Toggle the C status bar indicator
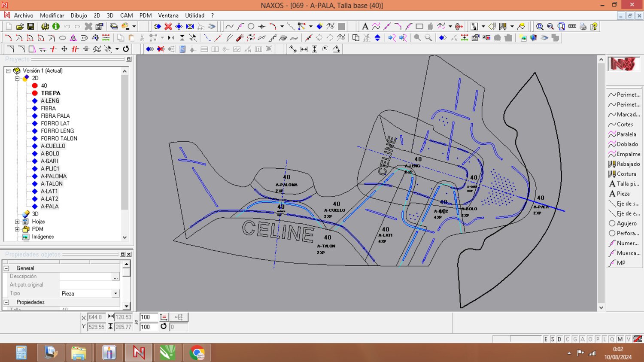The image size is (644, 362). [567, 339]
